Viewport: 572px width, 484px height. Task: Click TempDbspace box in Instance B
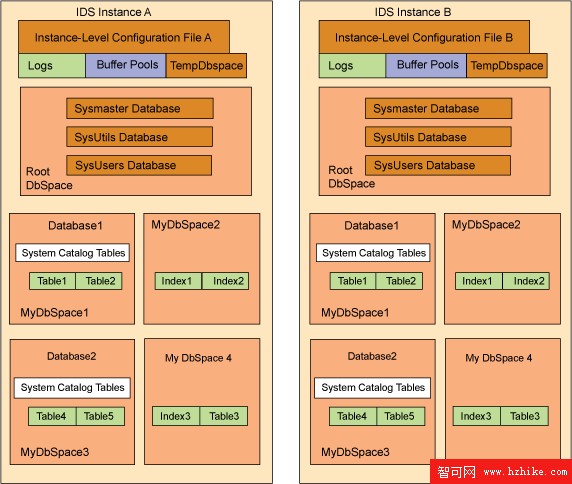pos(507,66)
